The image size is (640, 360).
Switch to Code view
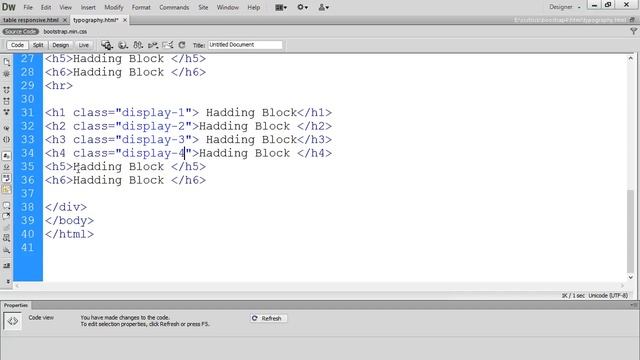(x=17, y=45)
